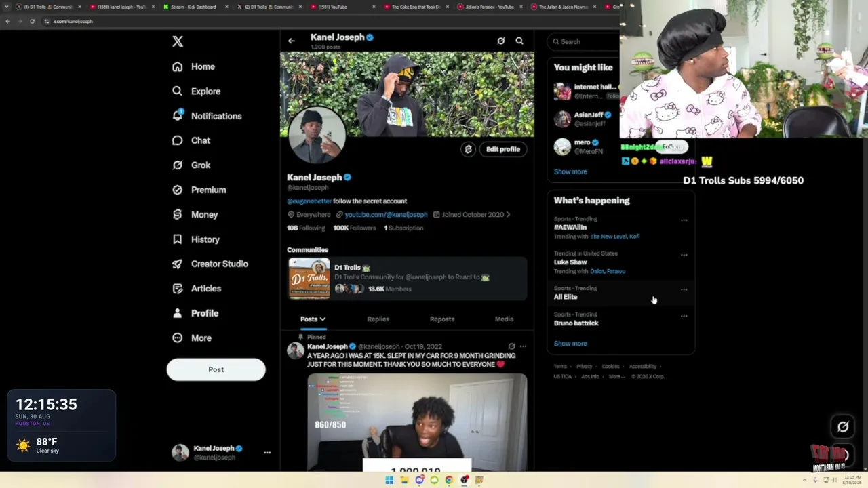Open the @eugenebetter mention link
868x488 pixels.
309,201
